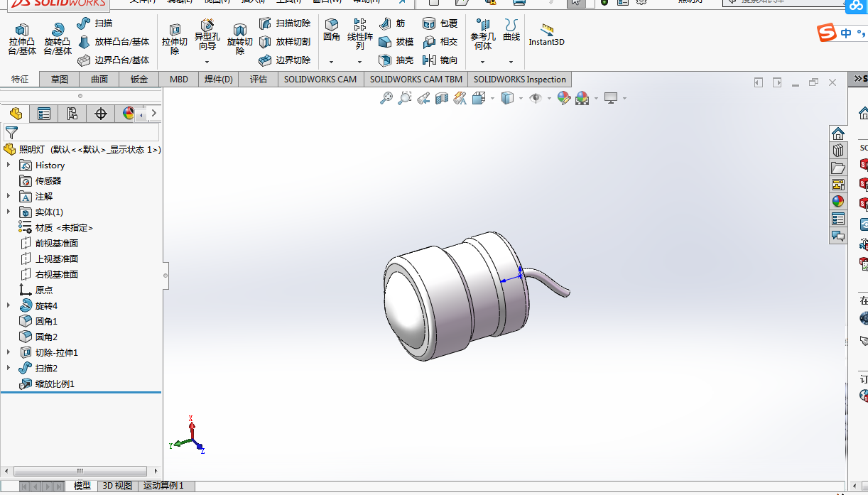This screenshot has width=868, height=495.
Task: Click the Section View icon
Action: coord(442,98)
